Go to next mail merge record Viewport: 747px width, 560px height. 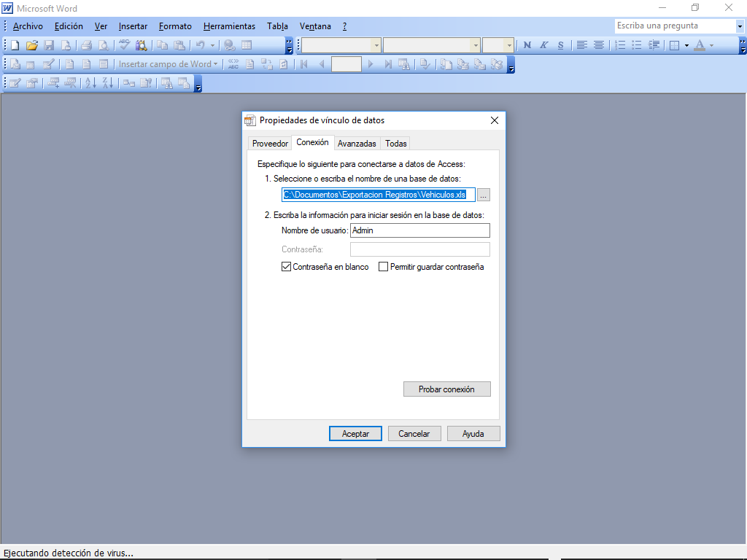[x=371, y=64]
